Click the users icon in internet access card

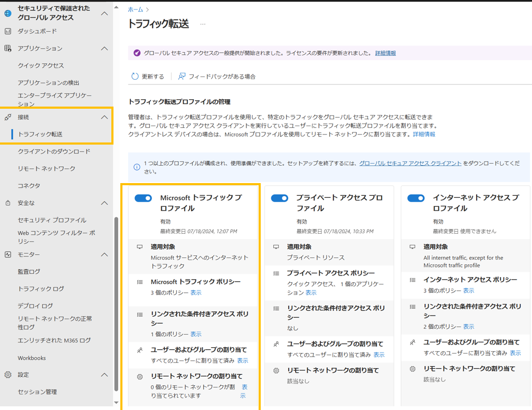[x=413, y=342]
